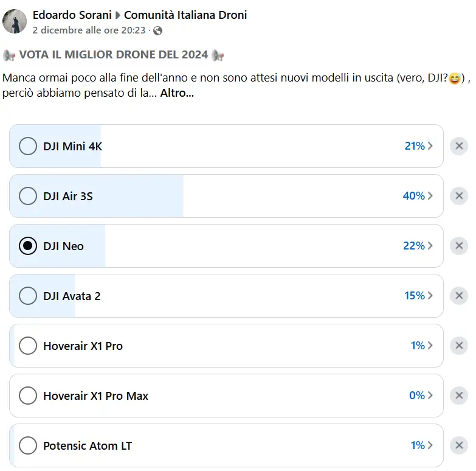Open the Comunità Italiana Droni group
The height and width of the screenshot is (471, 476).
pos(185,15)
